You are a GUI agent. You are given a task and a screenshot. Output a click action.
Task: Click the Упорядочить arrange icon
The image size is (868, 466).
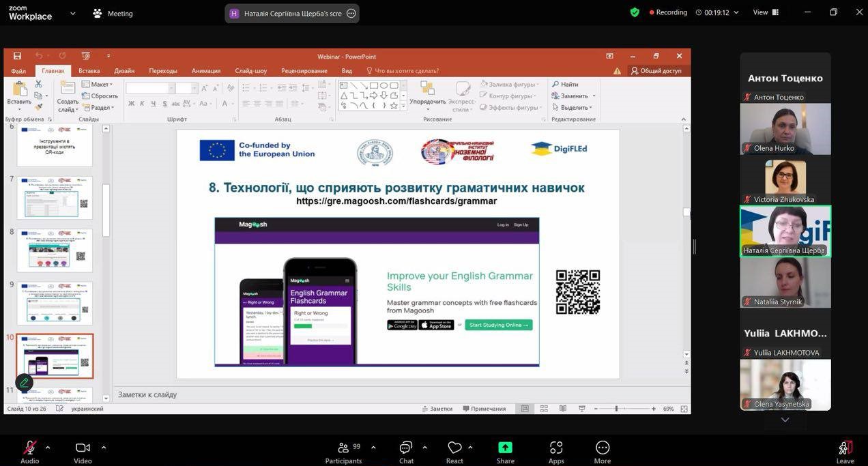[x=428, y=89]
